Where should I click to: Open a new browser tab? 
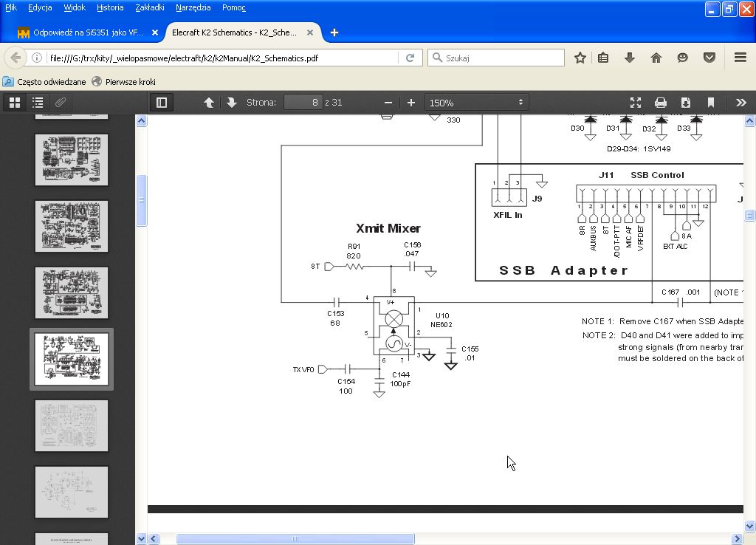(334, 32)
